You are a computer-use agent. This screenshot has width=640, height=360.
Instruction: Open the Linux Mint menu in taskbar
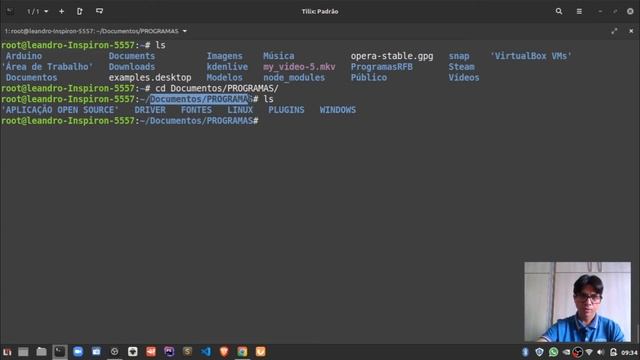[7, 352]
